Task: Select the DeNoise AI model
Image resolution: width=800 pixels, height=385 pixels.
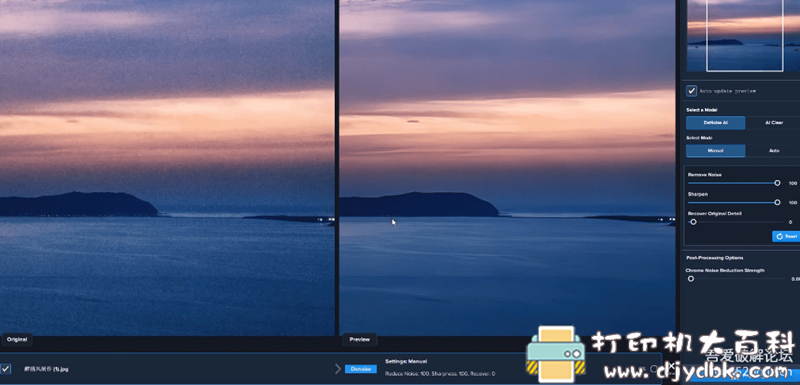Action: tap(715, 123)
